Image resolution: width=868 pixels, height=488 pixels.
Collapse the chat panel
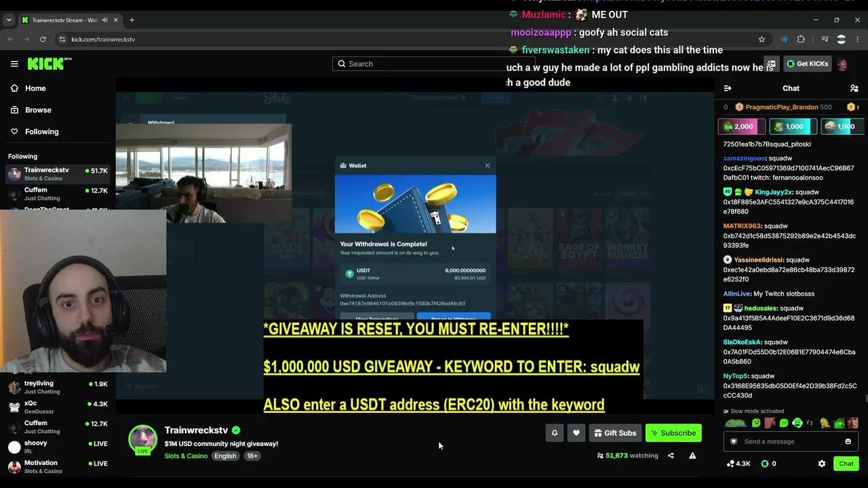tap(728, 88)
